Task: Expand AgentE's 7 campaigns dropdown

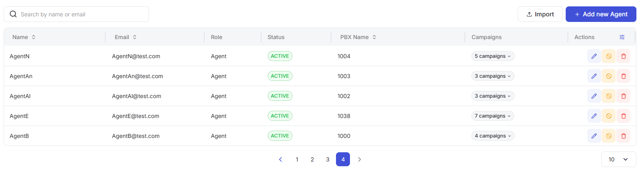Action: (x=493, y=116)
